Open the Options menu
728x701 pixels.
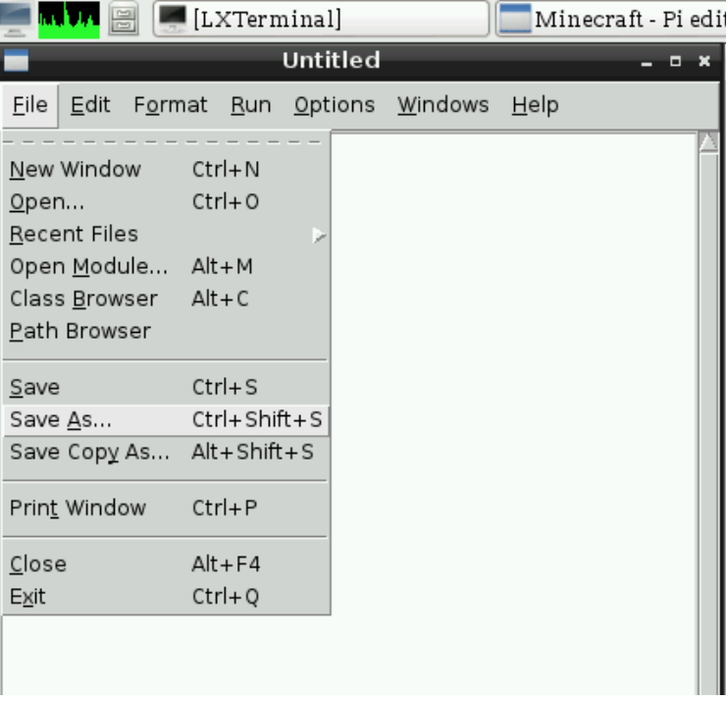[x=335, y=105]
